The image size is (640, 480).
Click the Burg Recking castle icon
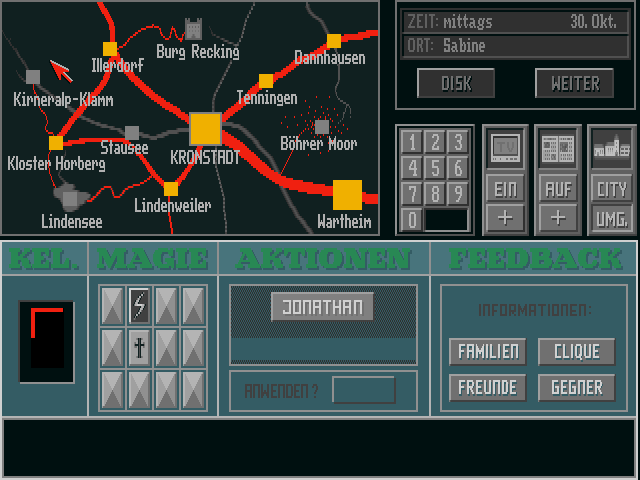[194, 29]
